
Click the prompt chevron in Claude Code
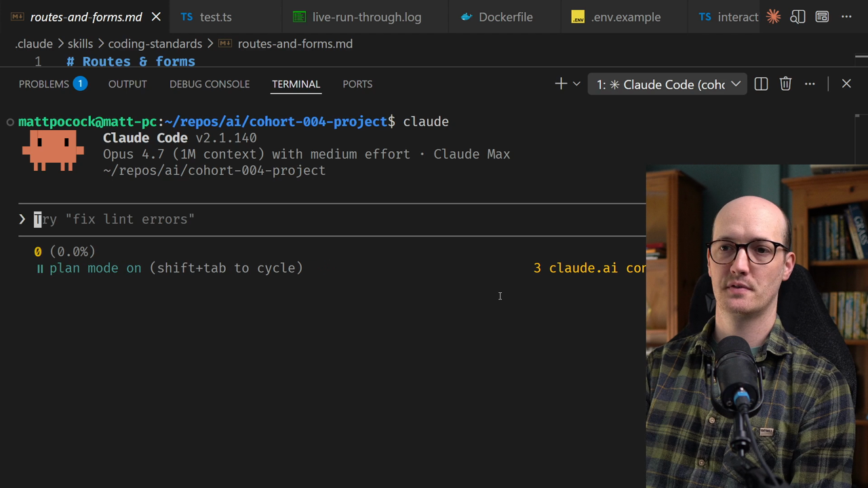pyautogui.click(x=22, y=219)
